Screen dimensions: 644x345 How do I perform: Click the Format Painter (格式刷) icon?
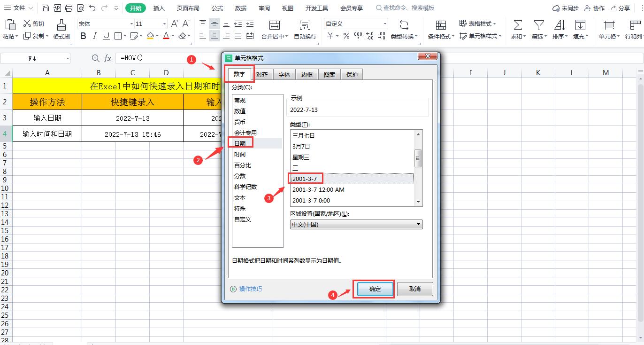pos(61,26)
